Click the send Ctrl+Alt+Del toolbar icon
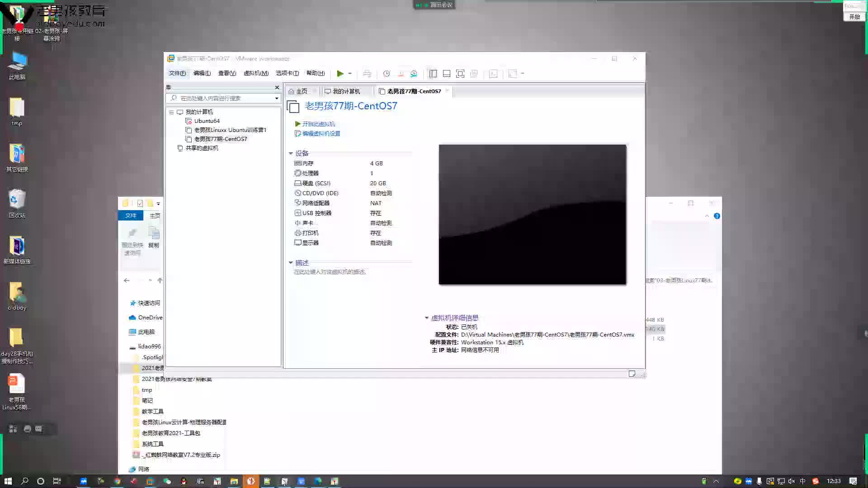 tap(367, 74)
